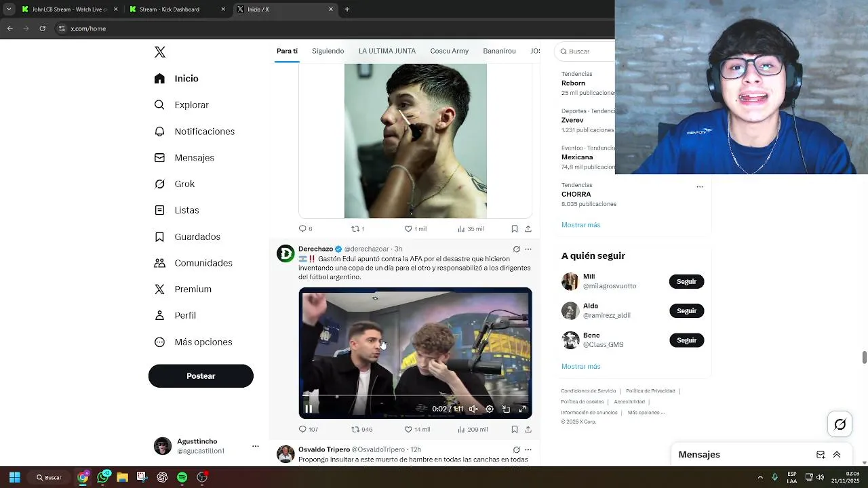
Task: Toggle picture-in-picture on the video
Action: [x=506, y=409]
